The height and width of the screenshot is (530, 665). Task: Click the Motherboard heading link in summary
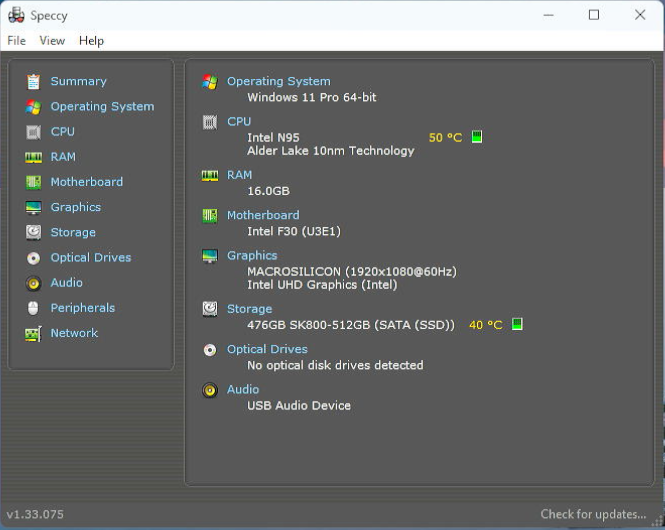(263, 215)
